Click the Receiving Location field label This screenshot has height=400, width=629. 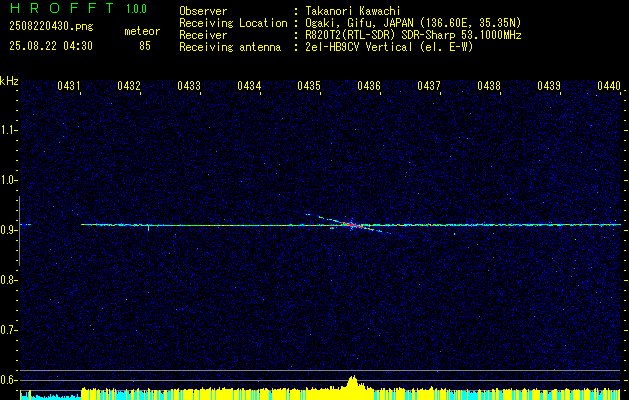tap(233, 23)
